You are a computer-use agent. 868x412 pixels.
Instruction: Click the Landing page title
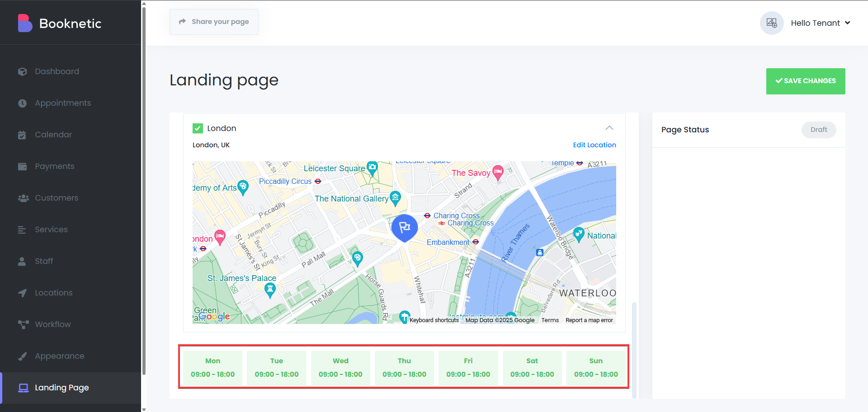pos(224,80)
